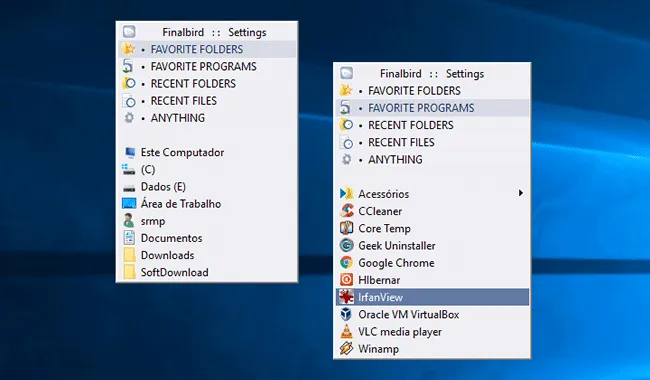
Task: Click the IrfanView red cat icon
Action: click(x=347, y=297)
